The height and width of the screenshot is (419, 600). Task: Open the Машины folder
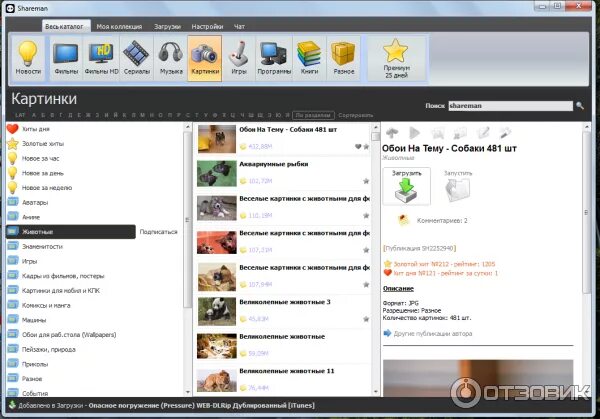tap(34, 320)
